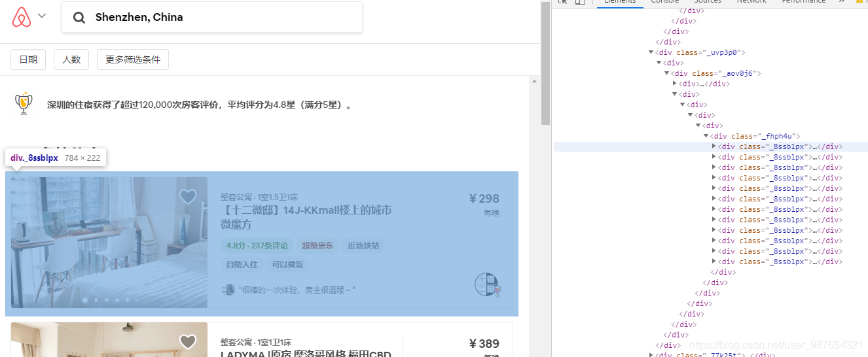Viewport: 868px width, 357px height.
Task: Collapse the _uvp3p0 div node arrow
Action: tap(651, 52)
